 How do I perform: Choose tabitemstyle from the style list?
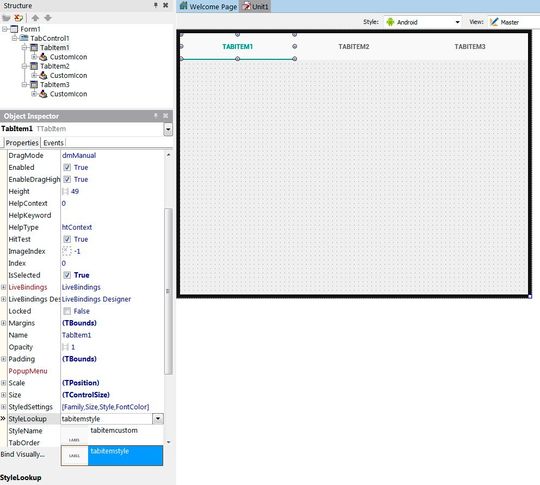112,455
